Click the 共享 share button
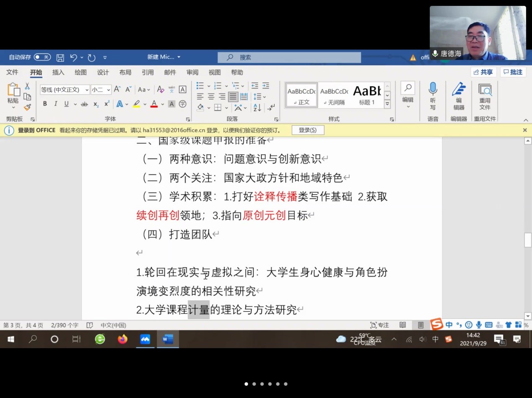 483,72
